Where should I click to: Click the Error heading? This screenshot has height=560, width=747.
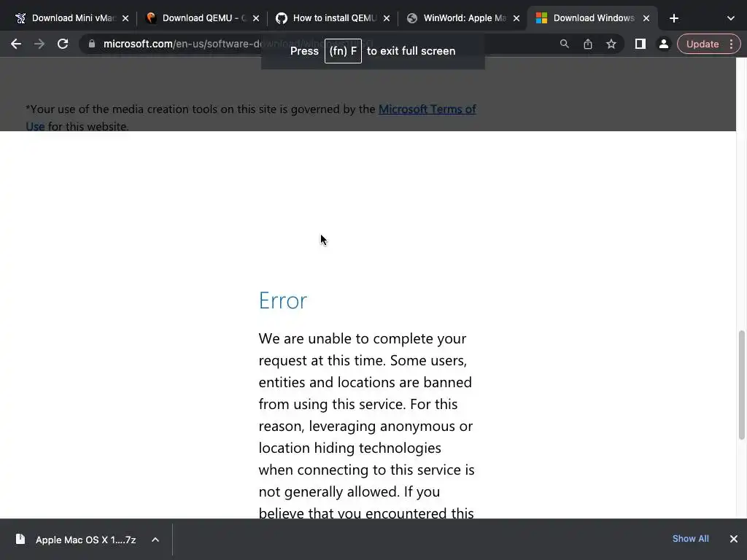click(283, 300)
